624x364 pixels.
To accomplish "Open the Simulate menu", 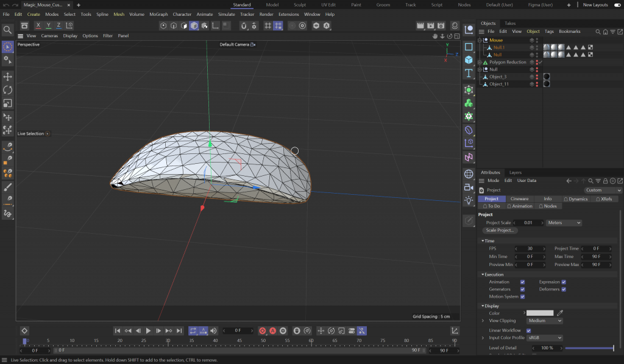I will [227, 15].
